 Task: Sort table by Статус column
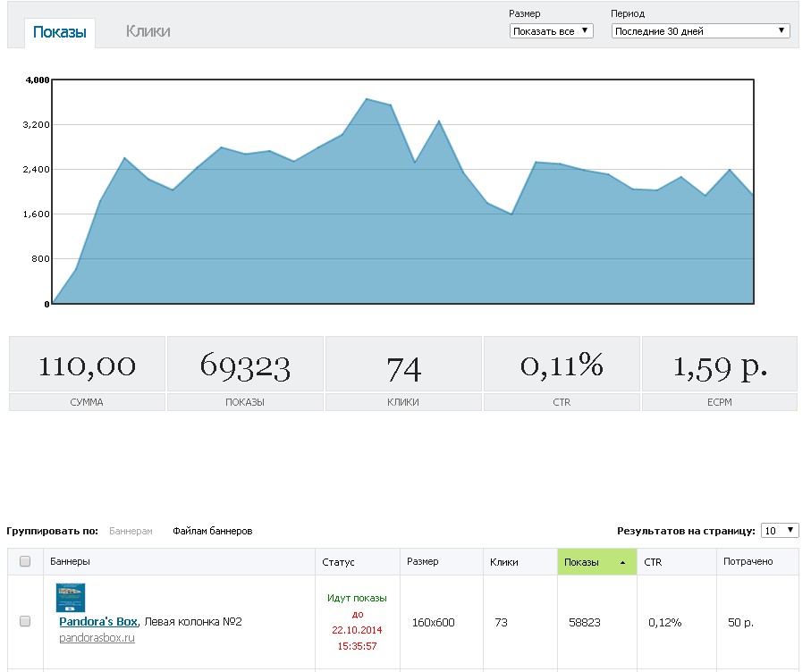point(338,562)
